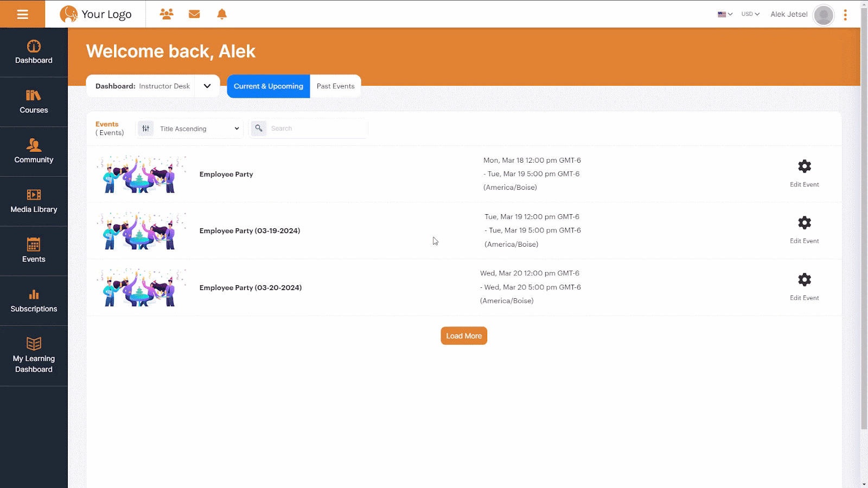
Task: Edit the Employee Party event gear
Action: [x=805, y=166]
